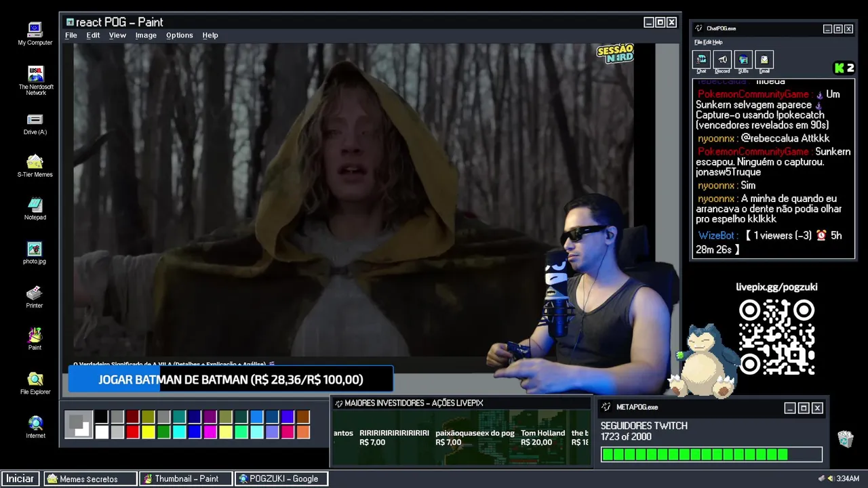Click the 'Sim' chat message from nyoonnx
Viewport: 868px width, 488px height.
(748, 186)
